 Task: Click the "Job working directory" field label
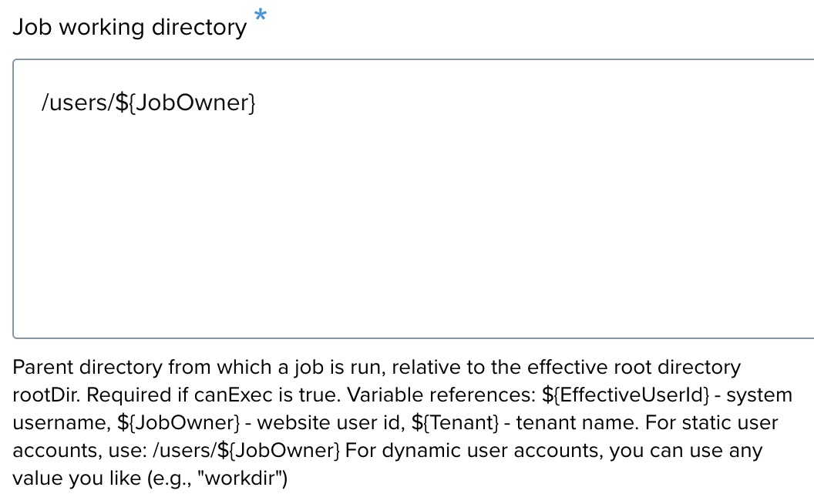pyautogui.click(x=129, y=28)
